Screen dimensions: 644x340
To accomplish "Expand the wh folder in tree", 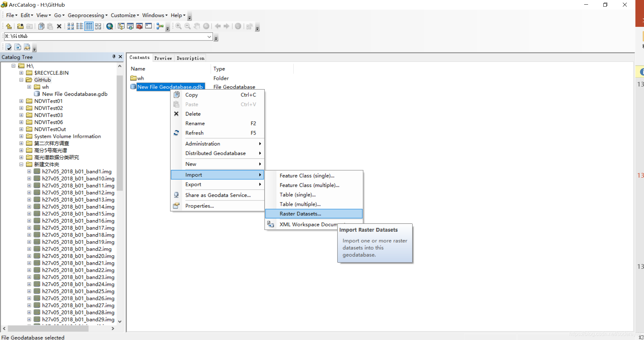I will (29, 87).
